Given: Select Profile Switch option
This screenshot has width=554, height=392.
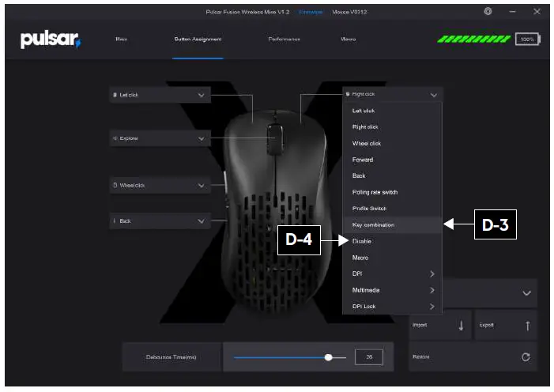Looking at the screenshot, I should pyautogui.click(x=393, y=209).
